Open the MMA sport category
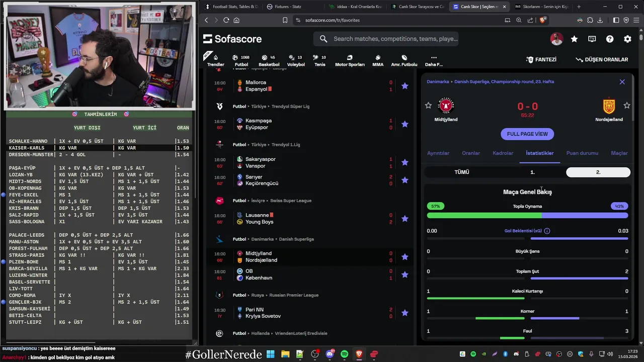The width and height of the screenshot is (644, 362). 378,60
